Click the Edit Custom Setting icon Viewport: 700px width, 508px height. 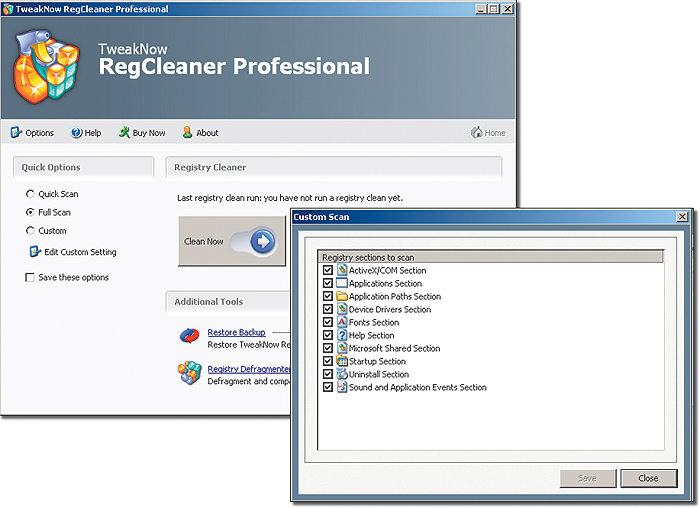35,252
